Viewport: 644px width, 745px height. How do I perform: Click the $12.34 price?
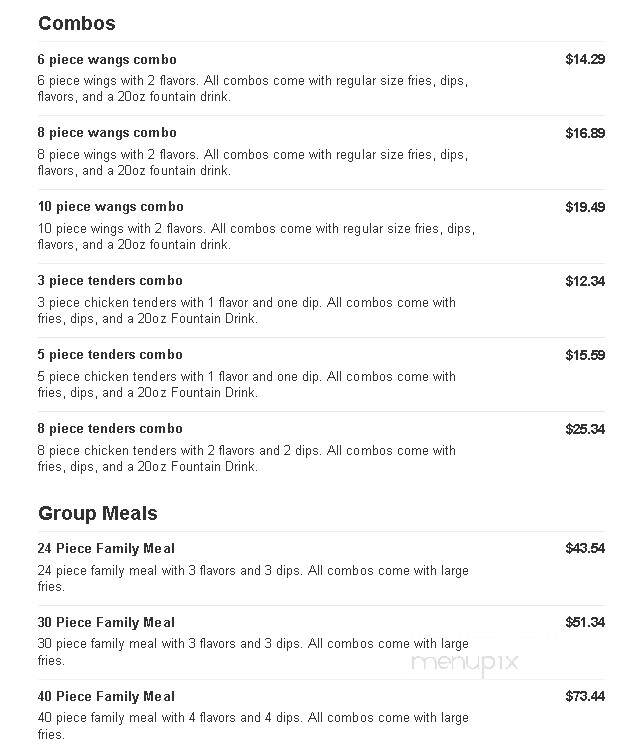pos(585,281)
